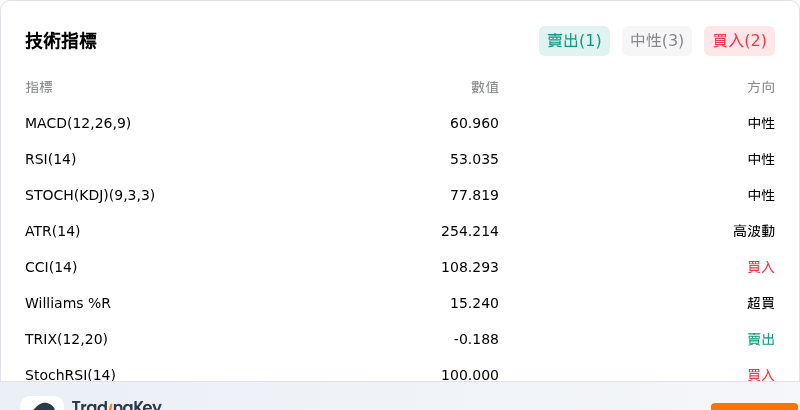Select the 中性(3) filter badge
This screenshot has height=410, width=800.
[x=657, y=41]
